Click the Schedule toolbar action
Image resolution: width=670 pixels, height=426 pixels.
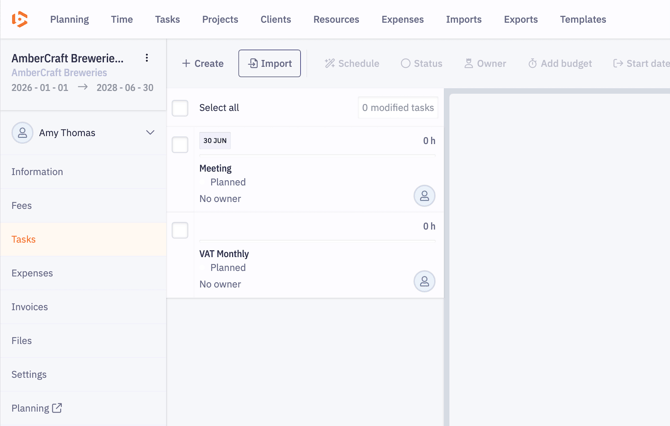(352, 63)
